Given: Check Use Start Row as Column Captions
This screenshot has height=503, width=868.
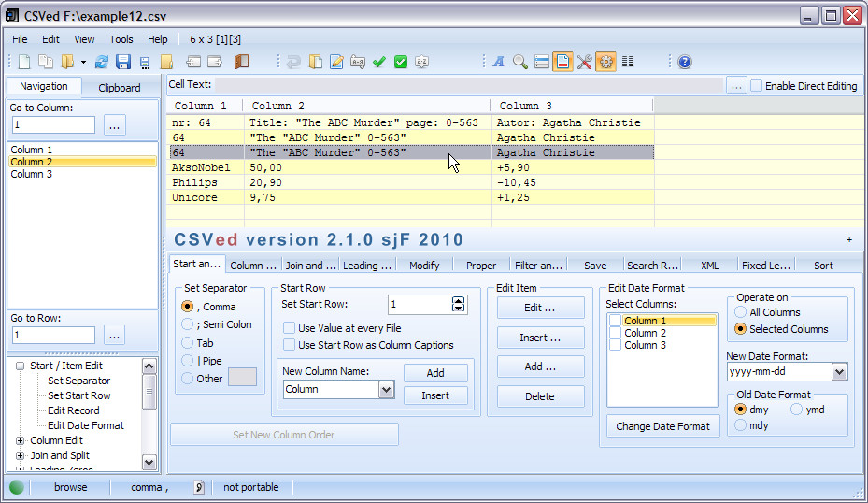Looking at the screenshot, I should pos(289,345).
